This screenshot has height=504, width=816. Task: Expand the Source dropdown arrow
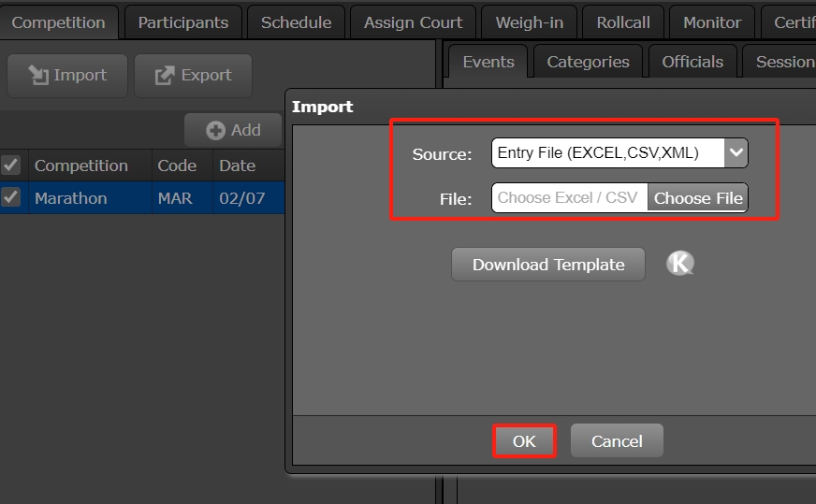coord(736,152)
